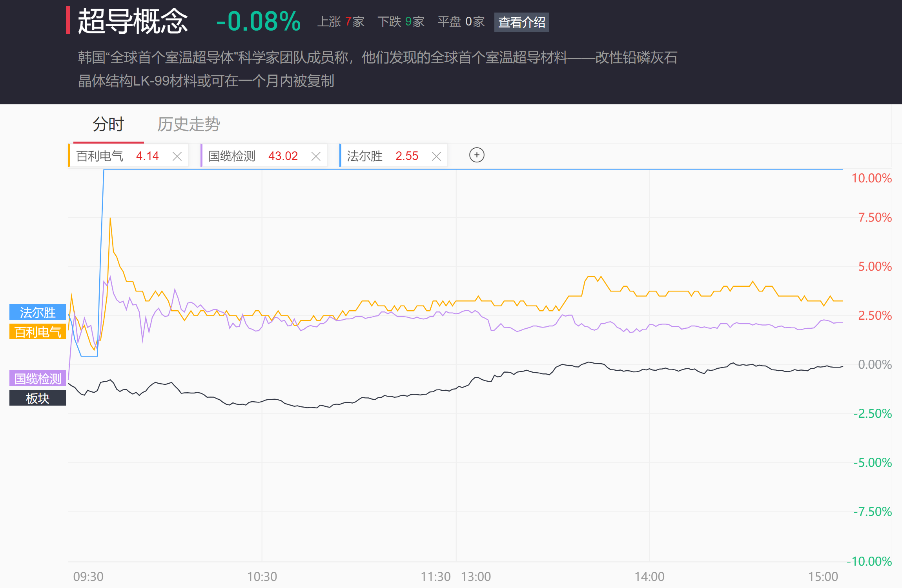Toggle the 法尔胜 blue legend label
Image resolution: width=902 pixels, height=588 pixels.
point(38,312)
